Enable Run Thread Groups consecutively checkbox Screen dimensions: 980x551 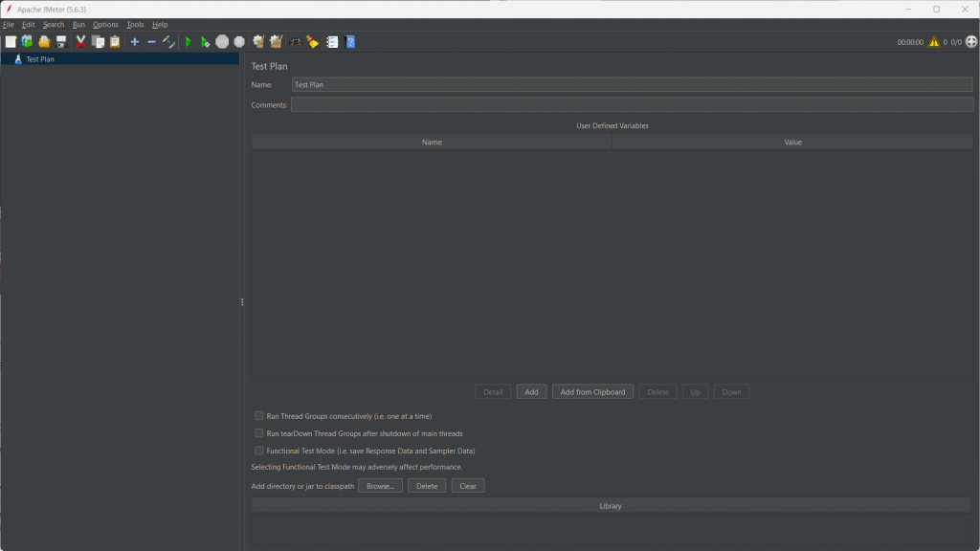(x=258, y=416)
